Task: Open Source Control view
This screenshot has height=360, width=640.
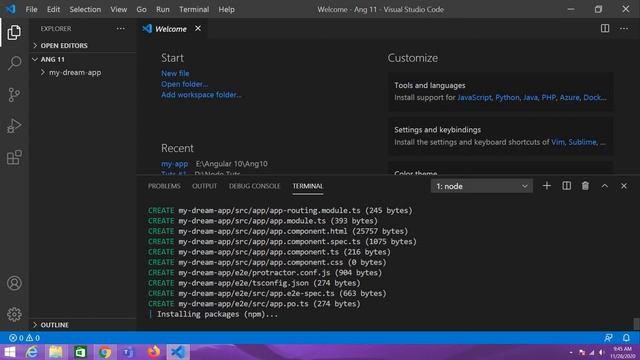Action: [14, 95]
